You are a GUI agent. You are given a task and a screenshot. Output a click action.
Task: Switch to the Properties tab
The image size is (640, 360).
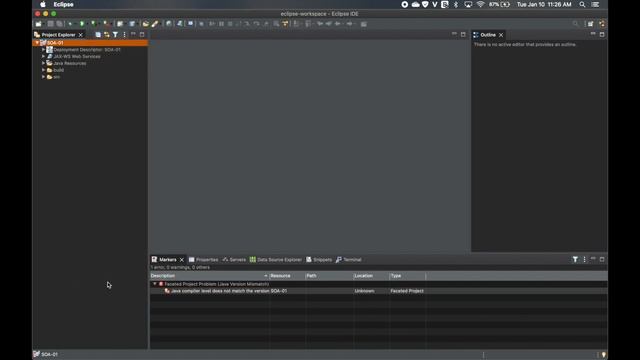[x=203, y=260]
